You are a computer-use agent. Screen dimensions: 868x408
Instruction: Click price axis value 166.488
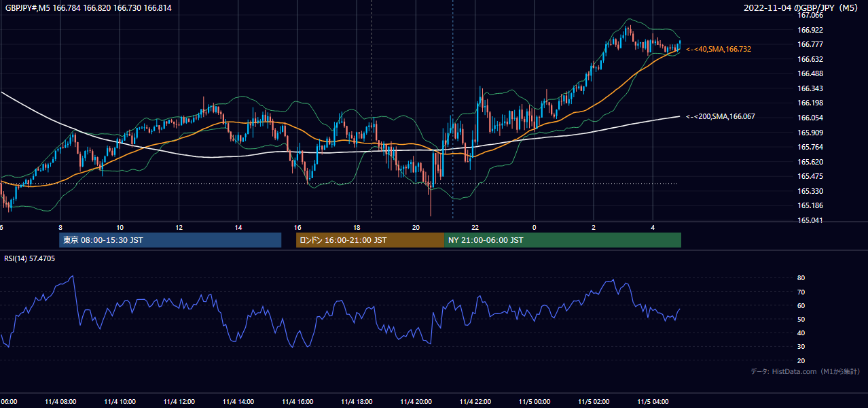(x=810, y=73)
